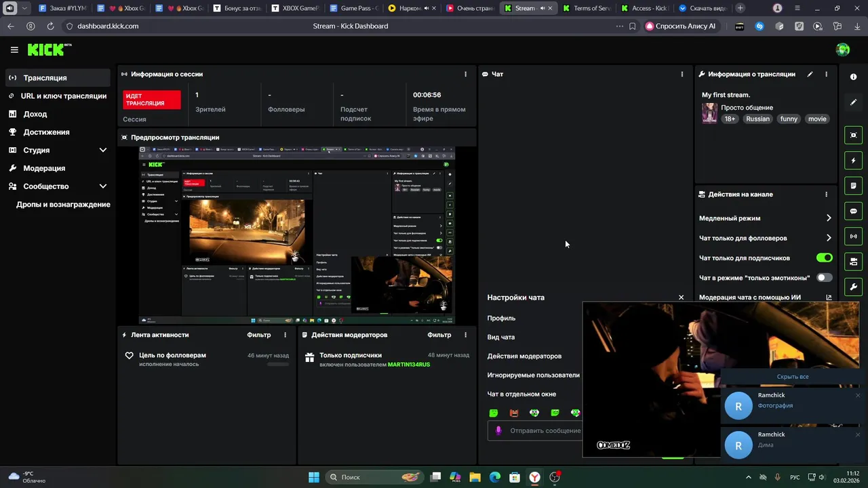
Task: Turn off Чат только для подписчиков switch
Action: [x=824, y=258]
